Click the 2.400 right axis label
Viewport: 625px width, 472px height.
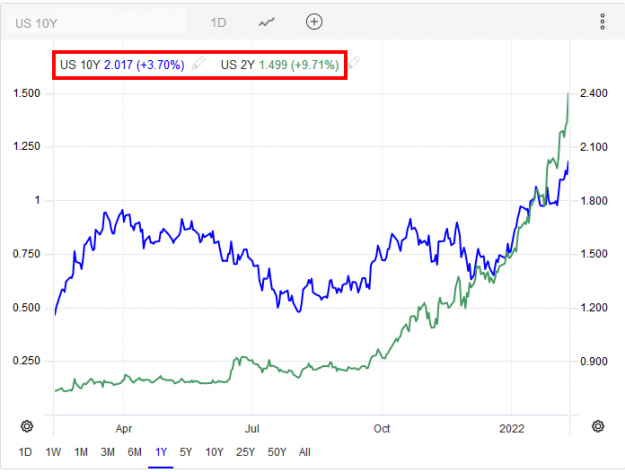(x=594, y=93)
